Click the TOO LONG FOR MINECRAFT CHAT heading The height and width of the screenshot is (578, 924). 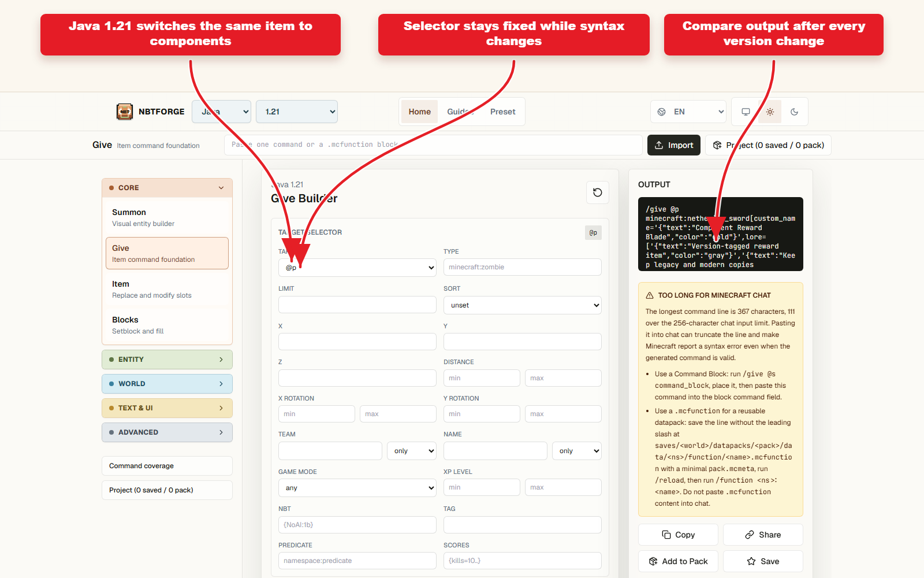pyautogui.click(x=714, y=295)
